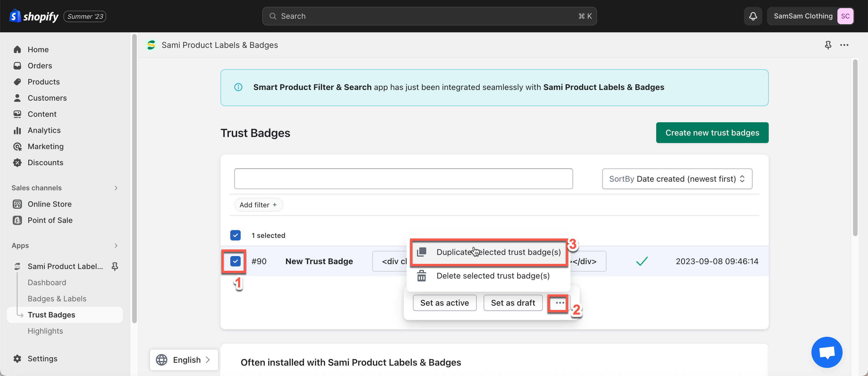Image resolution: width=868 pixels, height=376 pixels.
Task: Click Add filter + button
Action: click(x=259, y=205)
